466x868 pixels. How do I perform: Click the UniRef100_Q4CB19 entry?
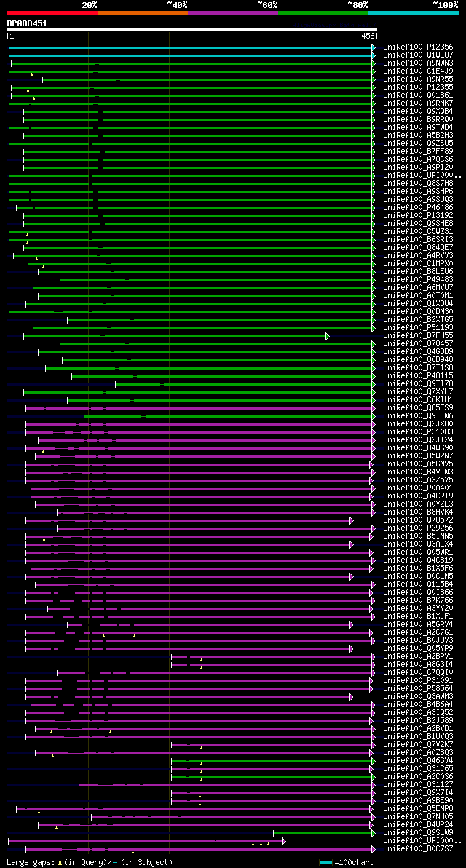click(x=418, y=560)
